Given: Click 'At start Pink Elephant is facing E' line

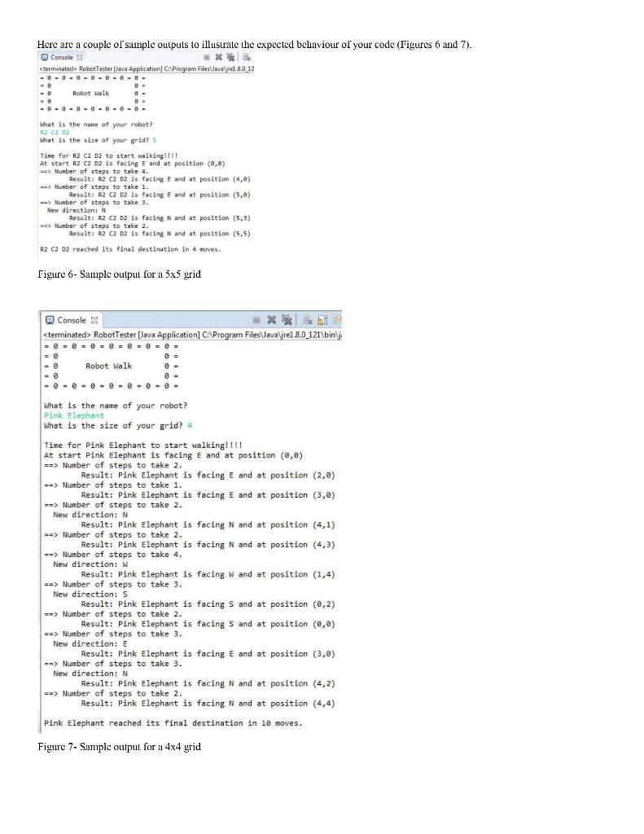Looking at the screenshot, I should pyautogui.click(x=173, y=455).
